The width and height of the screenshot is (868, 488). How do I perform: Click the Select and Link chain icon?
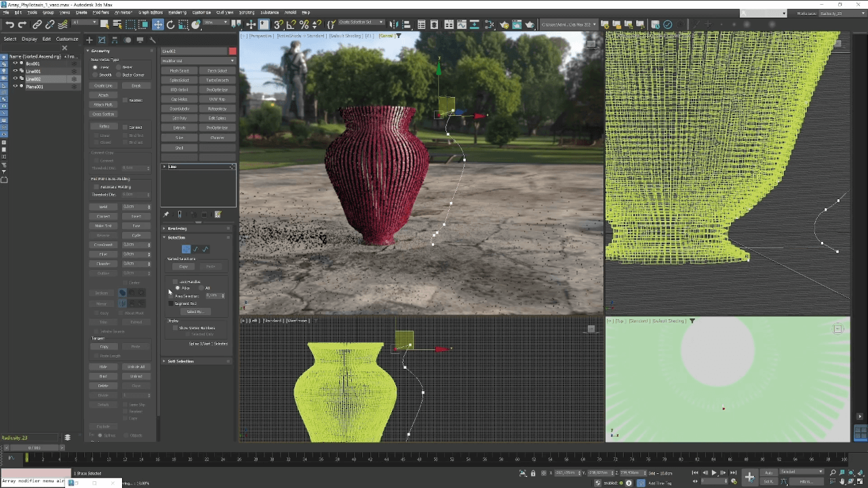click(x=37, y=24)
